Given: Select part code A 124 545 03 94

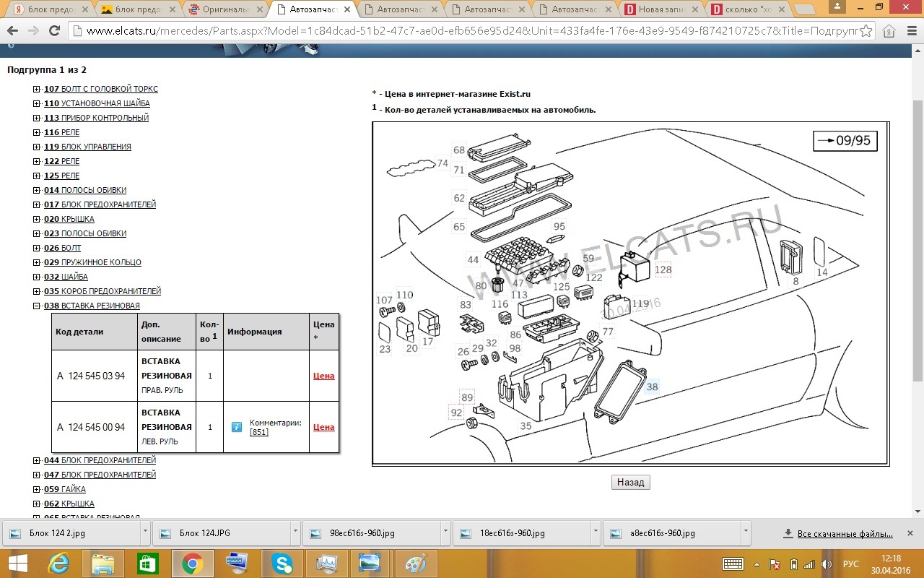Looking at the screenshot, I should (x=91, y=376).
